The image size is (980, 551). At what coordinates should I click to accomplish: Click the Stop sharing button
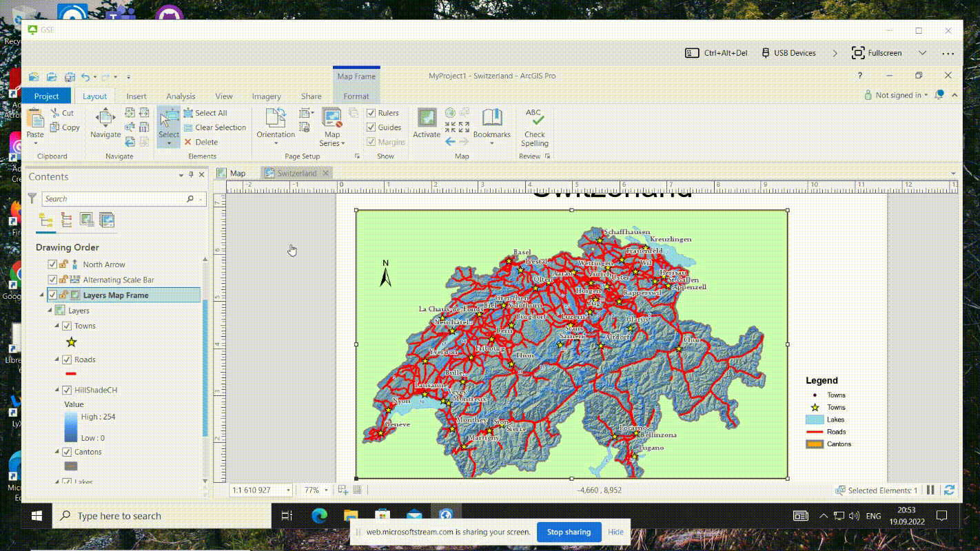(569, 532)
